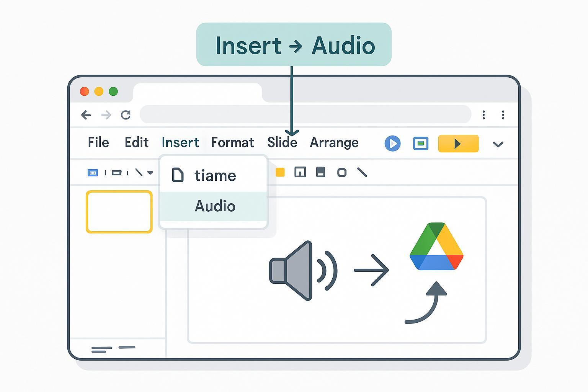Click the diagonal line tool at toolbar right
Screen dimensions: 588x392
[362, 173]
